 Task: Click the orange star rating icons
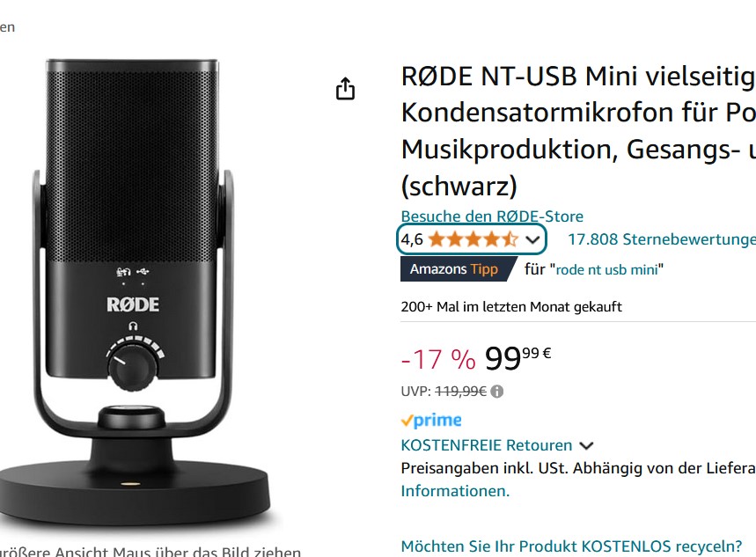473,239
